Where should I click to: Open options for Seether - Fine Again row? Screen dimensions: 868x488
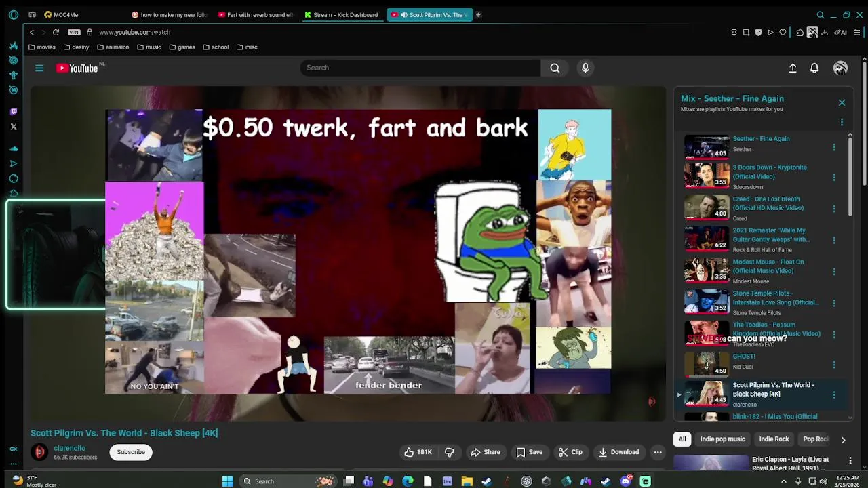pyautogui.click(x=834, y=146)
